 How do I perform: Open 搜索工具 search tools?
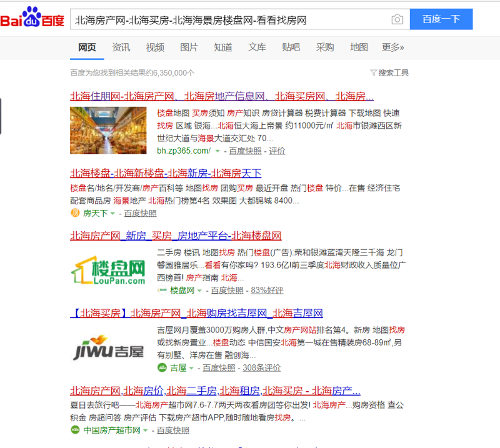tap(389, 72)
